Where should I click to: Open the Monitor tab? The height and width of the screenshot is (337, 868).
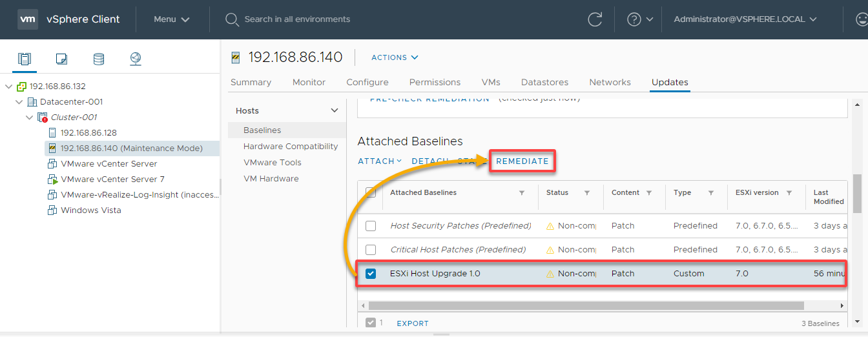click(x=309, y=83)
